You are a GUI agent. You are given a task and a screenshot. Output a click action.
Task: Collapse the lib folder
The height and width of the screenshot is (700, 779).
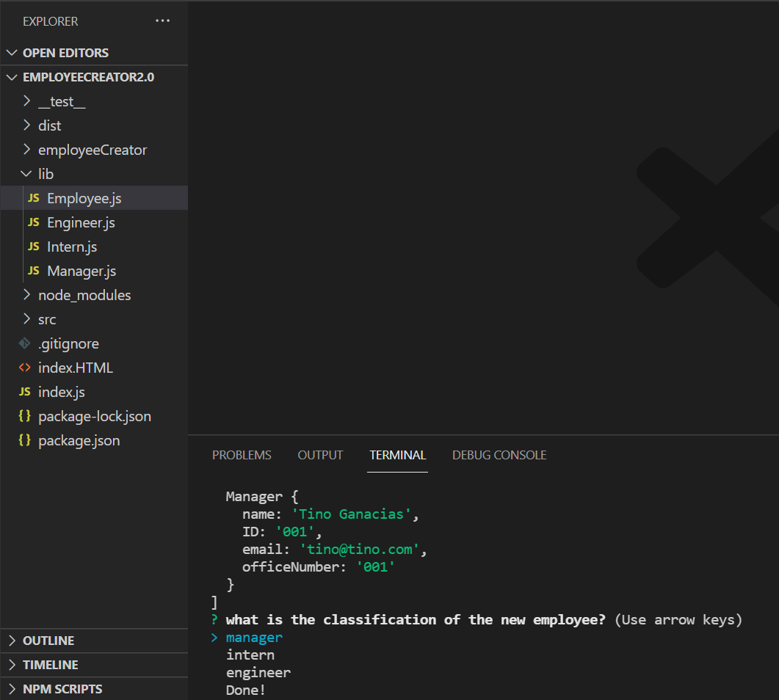point(28,174)
